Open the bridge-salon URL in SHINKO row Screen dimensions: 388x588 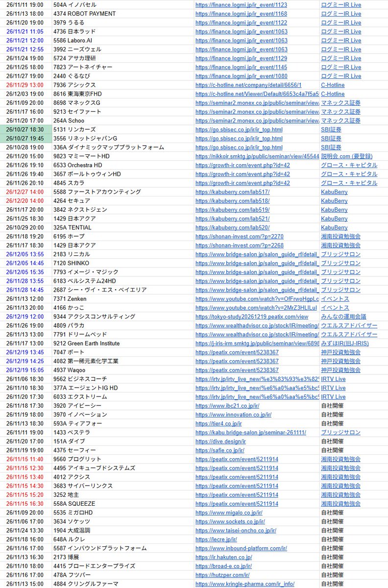pos(257,263)
